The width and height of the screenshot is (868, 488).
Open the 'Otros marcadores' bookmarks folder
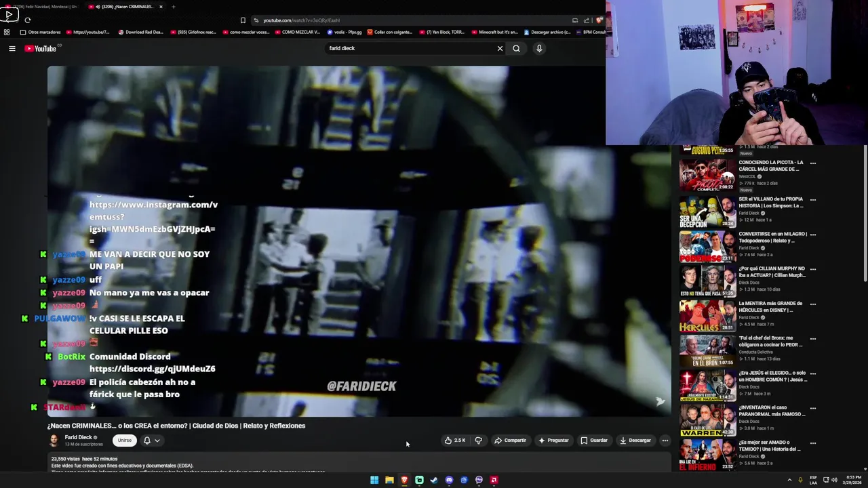tap(41, 32)
